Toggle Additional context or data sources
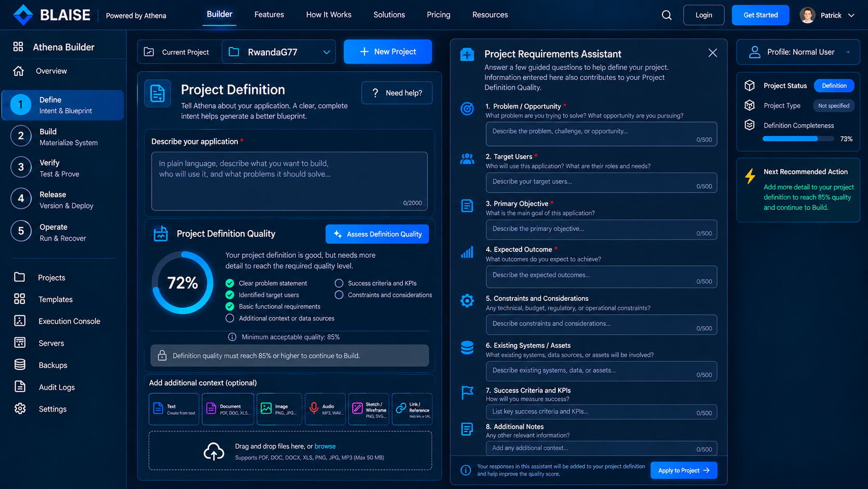Screen dimensions: 868x489 click(230, 318)
